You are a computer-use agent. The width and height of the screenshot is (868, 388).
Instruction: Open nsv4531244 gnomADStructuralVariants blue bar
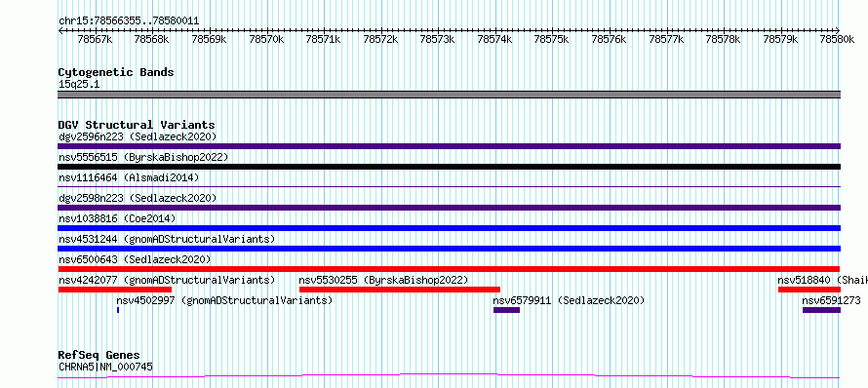(450, 249)
